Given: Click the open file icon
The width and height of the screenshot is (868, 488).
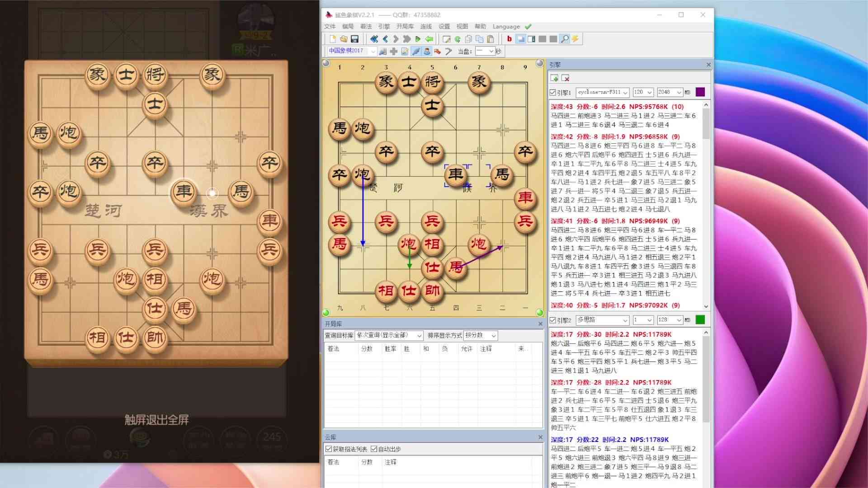Looking at the screenshot, I should pyautogui.click(x=344, y=39).
